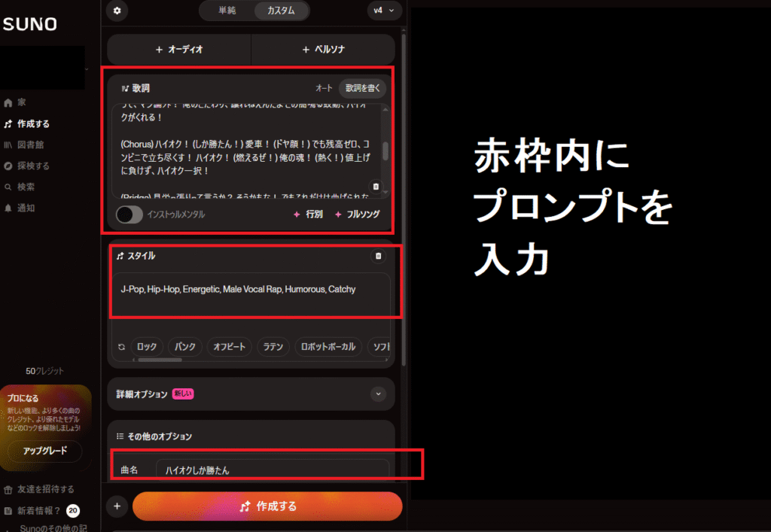The image size is (771, 532).
Task: Open 検索 search in the sidebar
Action: click(19, 187)
